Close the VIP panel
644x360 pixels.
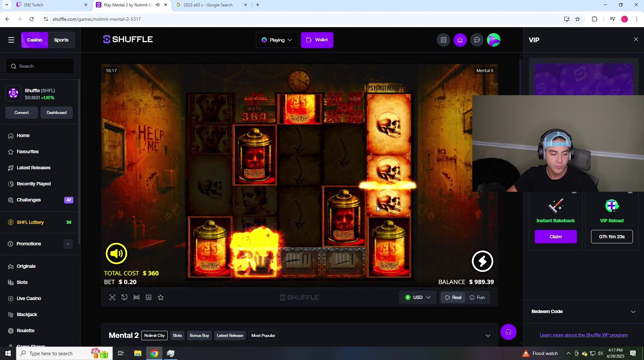636,40
